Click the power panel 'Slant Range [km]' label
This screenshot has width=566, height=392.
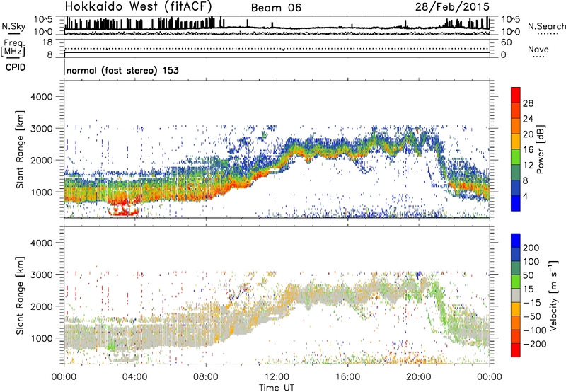point(20,149)
